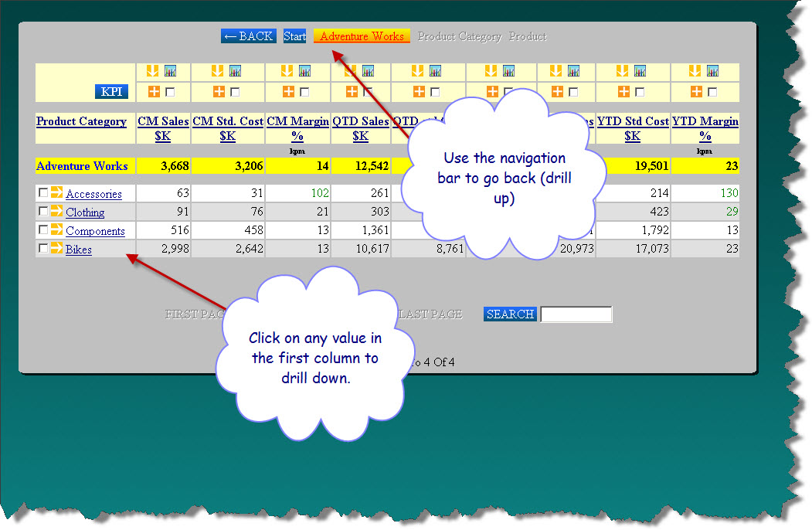The height and width of the screenshot is (530, 812).
Task: Drill down into Bikes
Action: coord(79,250)
